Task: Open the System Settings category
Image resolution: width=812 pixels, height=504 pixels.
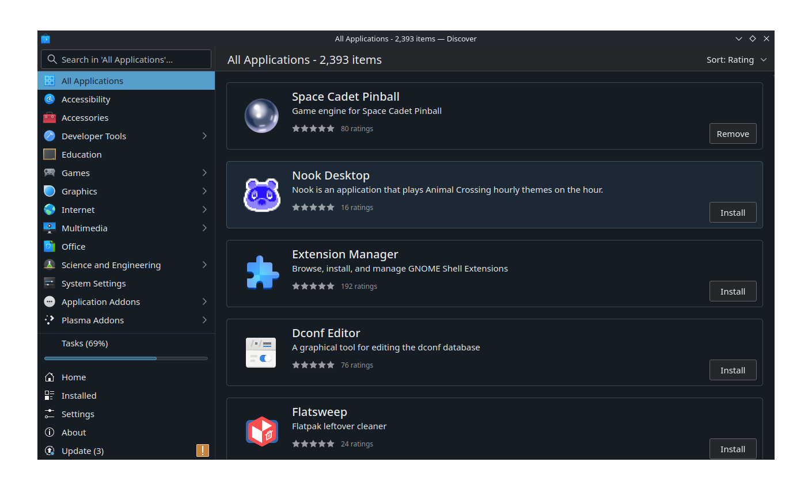Action: tap(126, 283)
